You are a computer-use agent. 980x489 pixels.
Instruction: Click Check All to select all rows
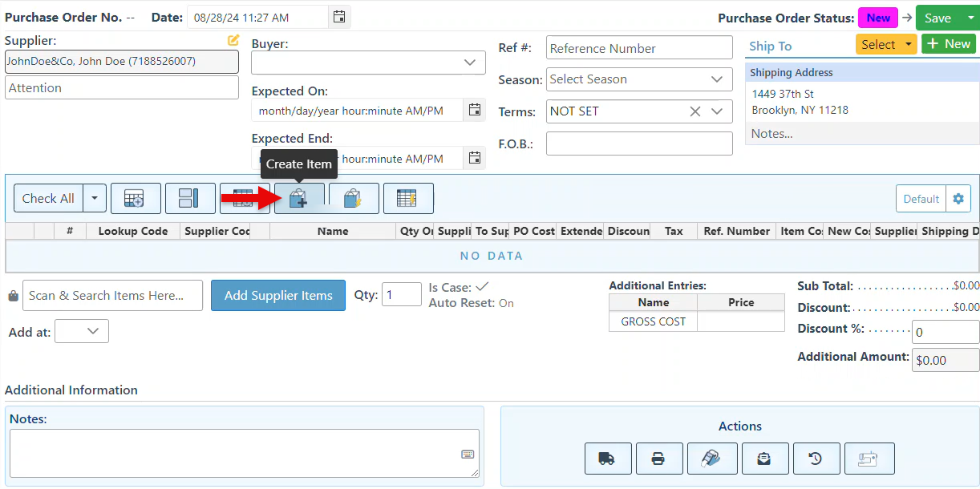[48, 199]
